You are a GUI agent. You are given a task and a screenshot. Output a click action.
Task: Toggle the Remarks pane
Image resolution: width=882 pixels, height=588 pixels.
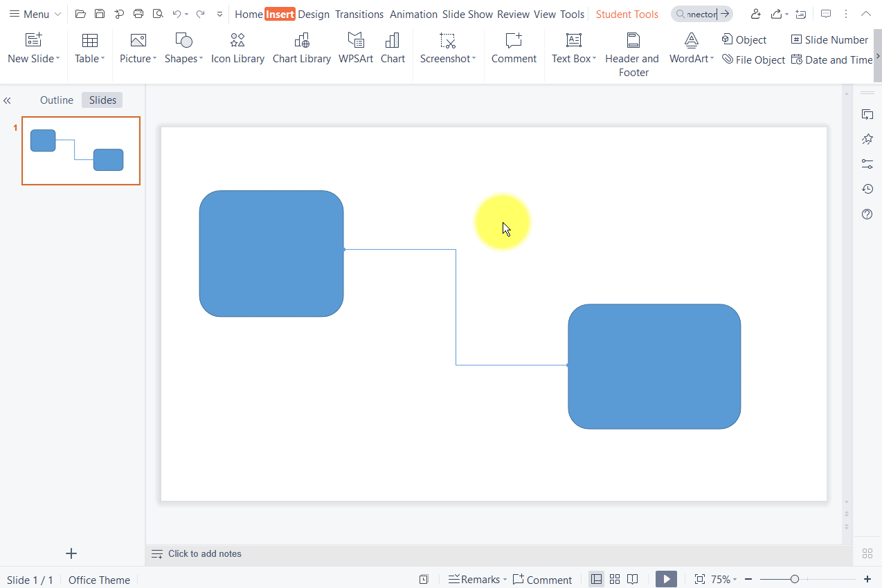point(476,579)
